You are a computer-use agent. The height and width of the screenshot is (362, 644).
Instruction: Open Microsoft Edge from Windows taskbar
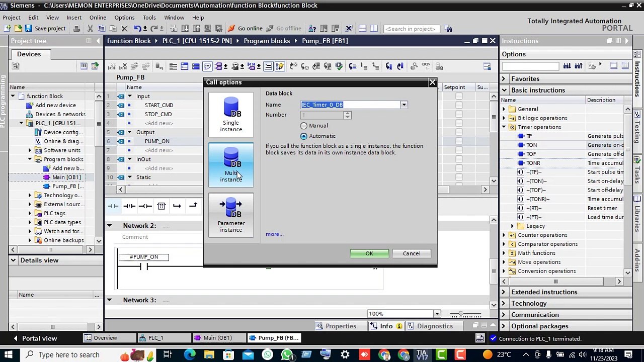[x=190, y=355]
